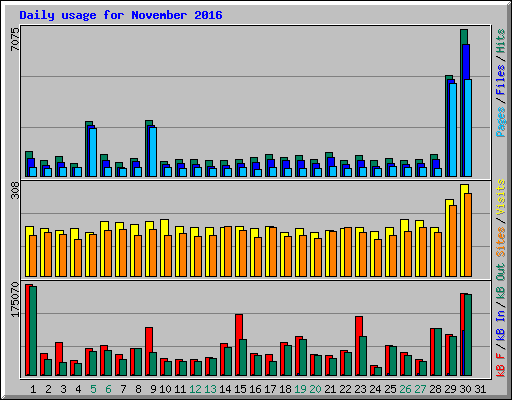This screenshot has height=400, width=512.
Task: Click day 9 on the x-axis
Action: tap(153, 389)
